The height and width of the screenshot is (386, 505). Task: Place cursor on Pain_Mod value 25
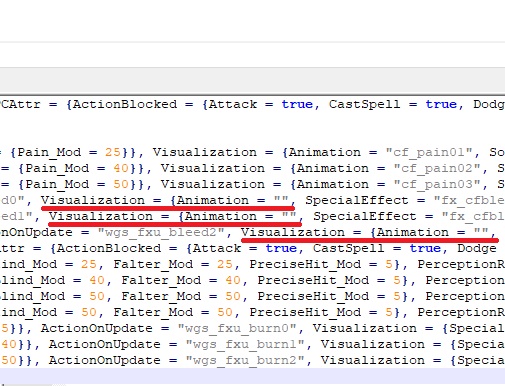[x=112, y=152]
